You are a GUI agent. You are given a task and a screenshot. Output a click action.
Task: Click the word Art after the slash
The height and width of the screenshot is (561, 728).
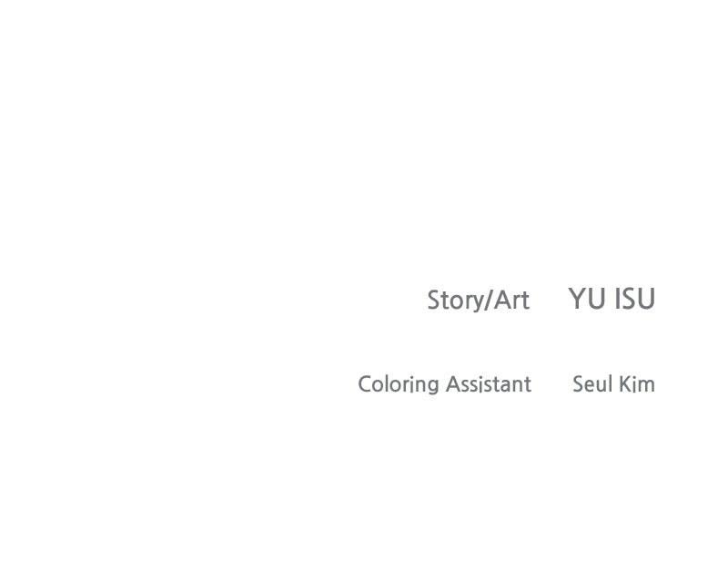point(511,300)
